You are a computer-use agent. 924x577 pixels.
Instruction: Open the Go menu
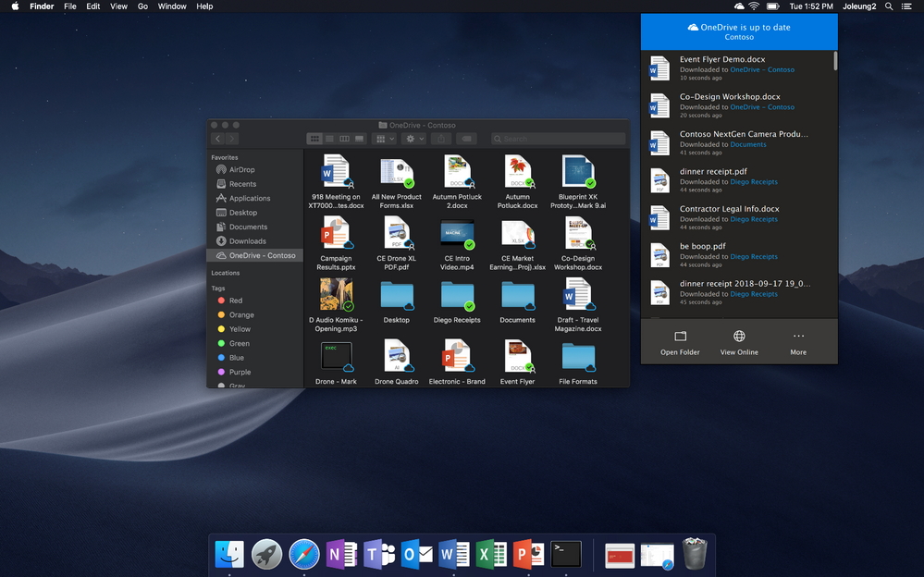[142, 6]
